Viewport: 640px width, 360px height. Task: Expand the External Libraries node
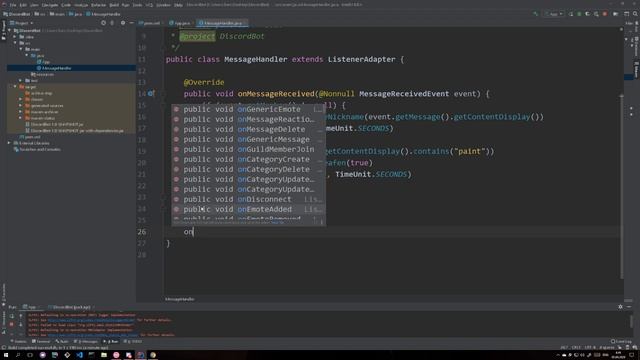(x=9, y=143)
